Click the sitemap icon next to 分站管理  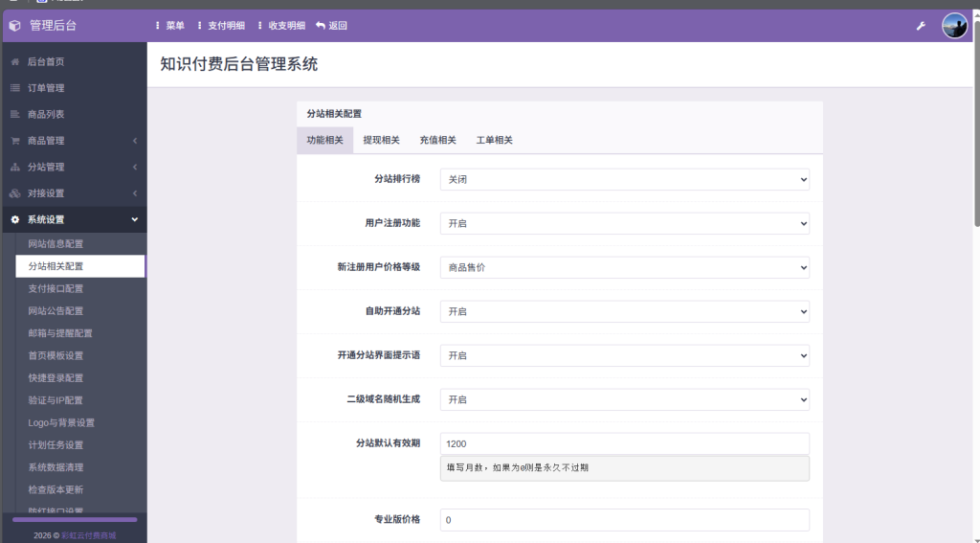(15, 167)
